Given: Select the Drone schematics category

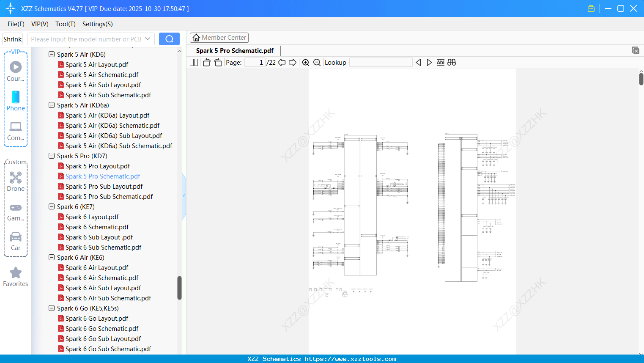Looking at the screenshot, I should pyautogui.click(x=15, y=181).
